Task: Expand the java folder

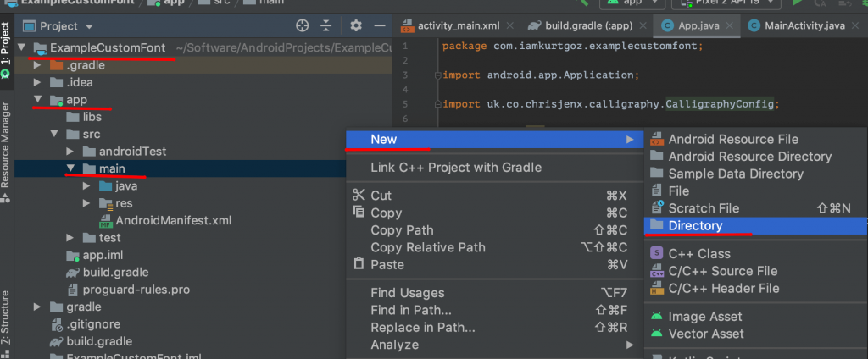Action: [x=88, y=185]
